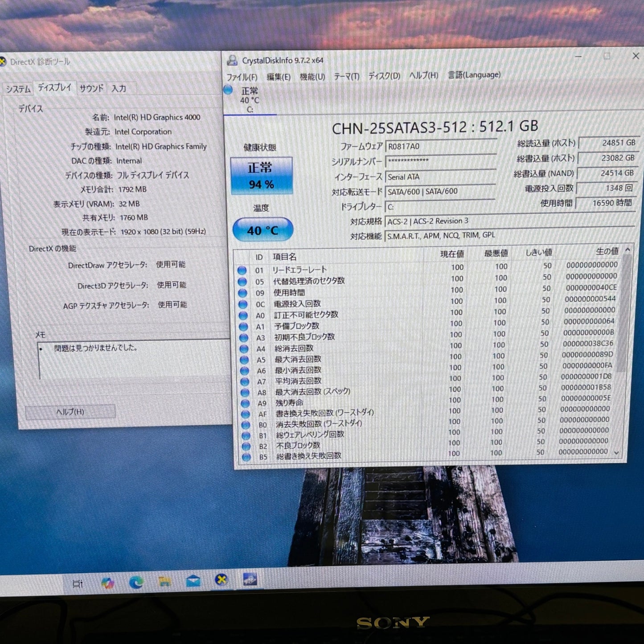The height and width of the screenshot is (644, 644).
Task: Click ヘルプ(H) button in DirectX tool
Action: (x=70, y=412)
